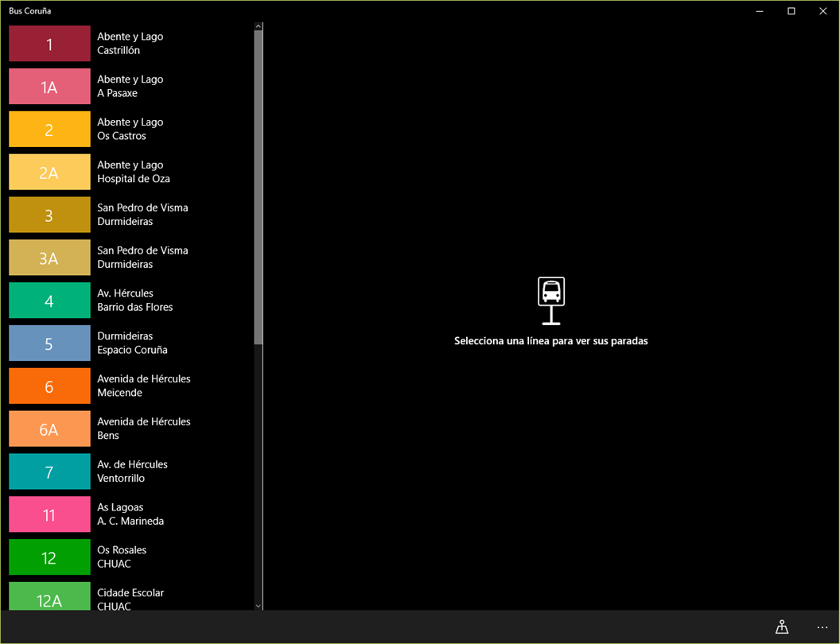Open line 11 A. C. Marineda
This screenshot has width=840, height=644.
coord(49,514)
